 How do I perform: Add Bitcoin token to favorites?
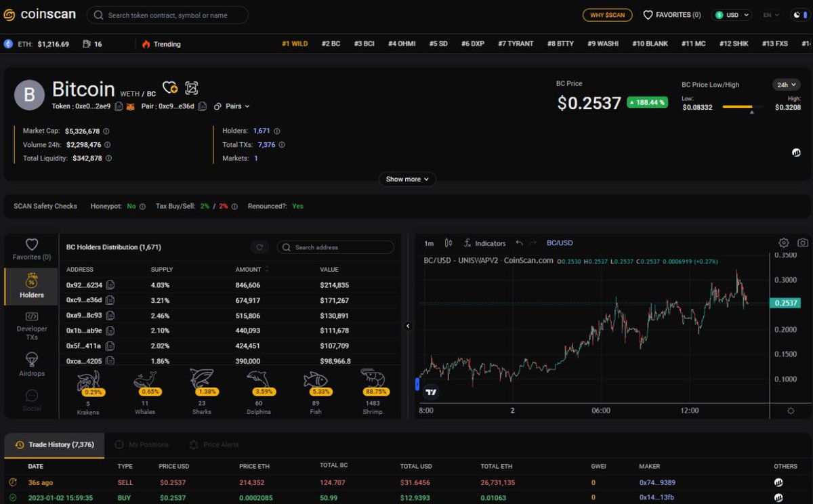(x=169, y=88)
